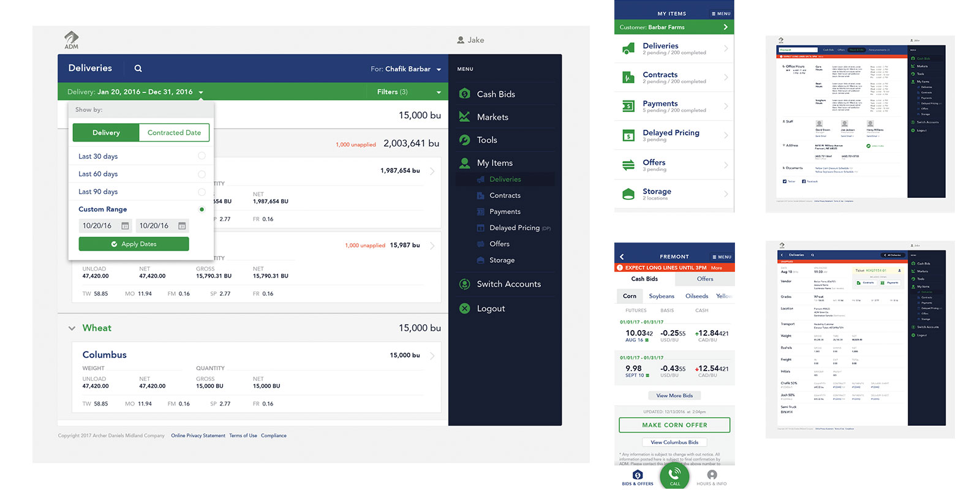Open Customer: Barbar Farms selector arrow

pyautogui.click(x=726, y=27)
